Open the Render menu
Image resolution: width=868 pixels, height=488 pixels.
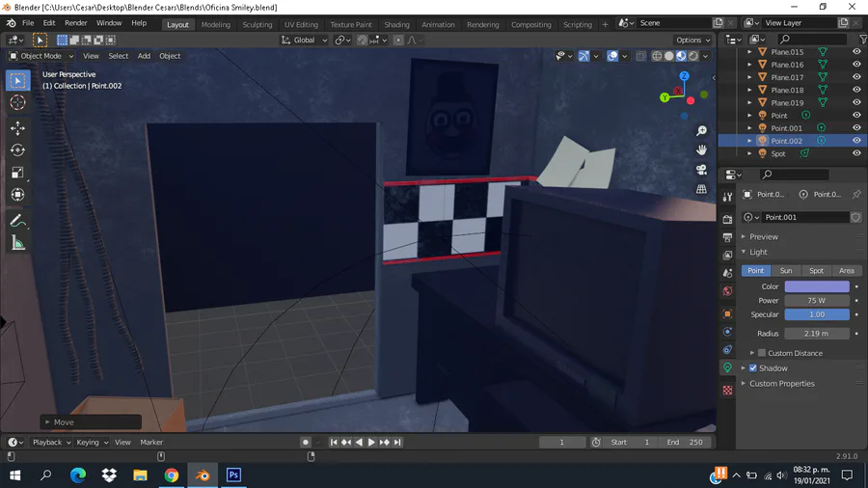point(76,23)
